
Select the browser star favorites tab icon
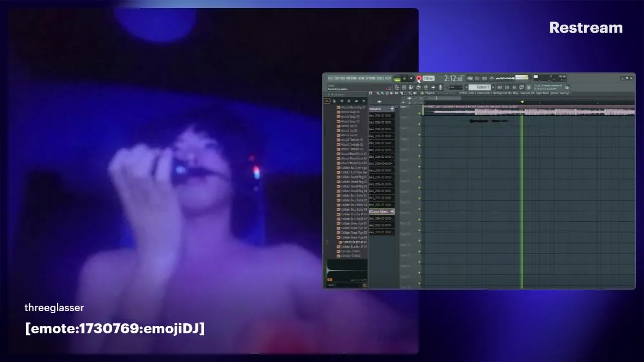pos(364,101)
